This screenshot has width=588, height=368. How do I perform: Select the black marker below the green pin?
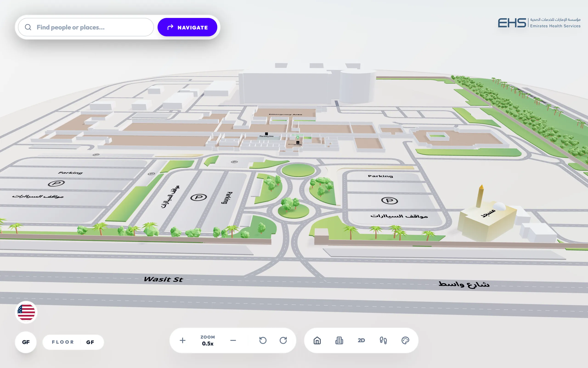[298, 142]
